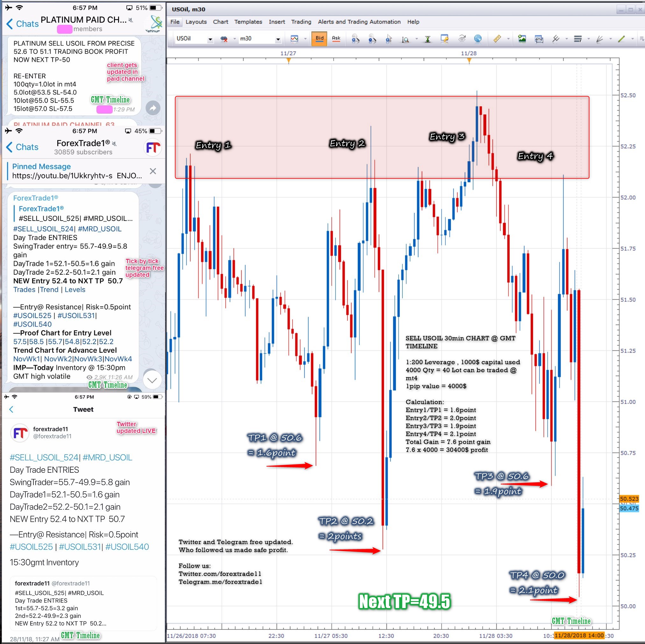
Task: Expand the ruler tool dropdown arrow
Action: 508,39
